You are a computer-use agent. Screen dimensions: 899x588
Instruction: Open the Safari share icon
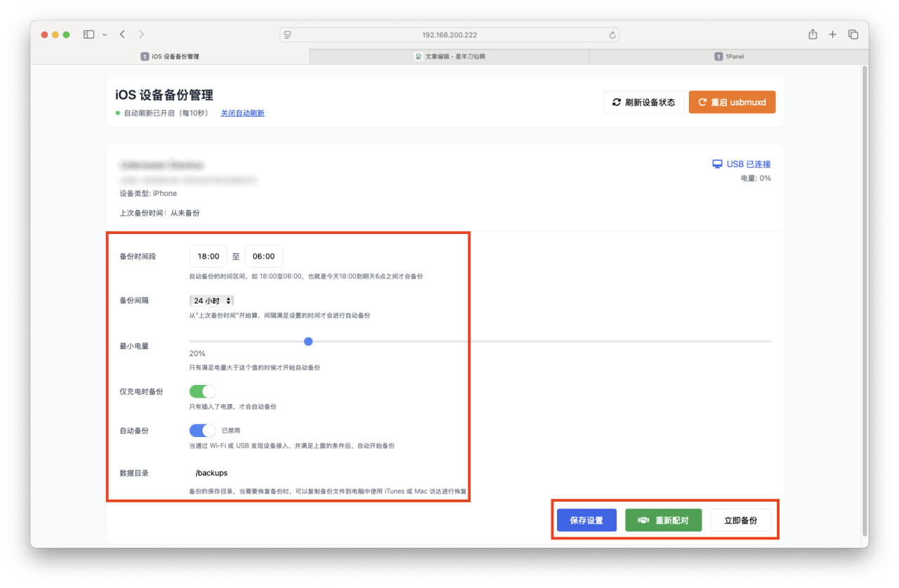point(813,34)
